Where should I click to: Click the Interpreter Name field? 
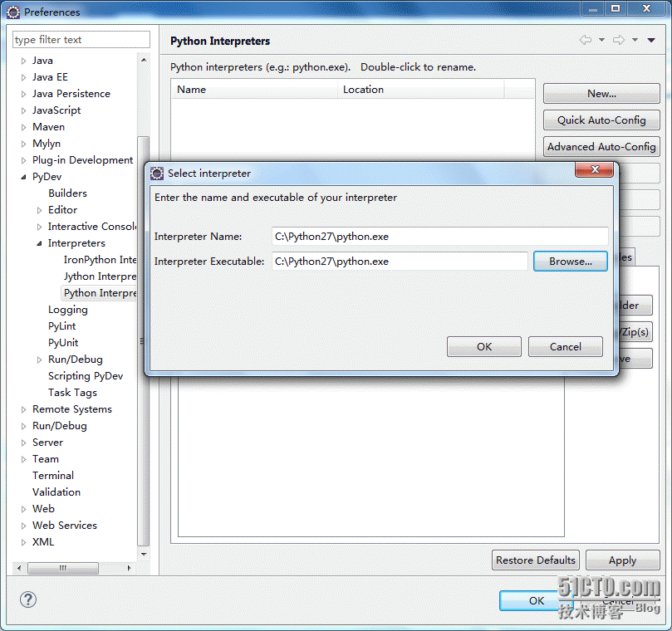click(x=439, y=237)
